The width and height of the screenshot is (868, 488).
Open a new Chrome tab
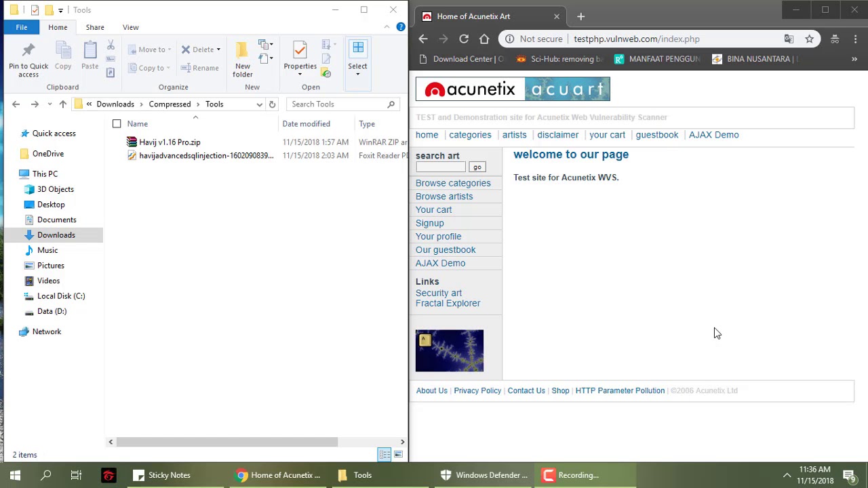(580, 16)
